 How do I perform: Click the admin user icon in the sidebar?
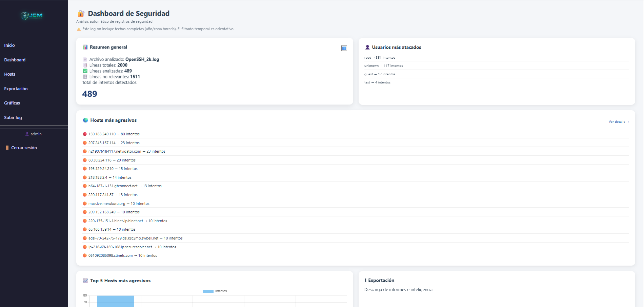[x=27, y=134]
